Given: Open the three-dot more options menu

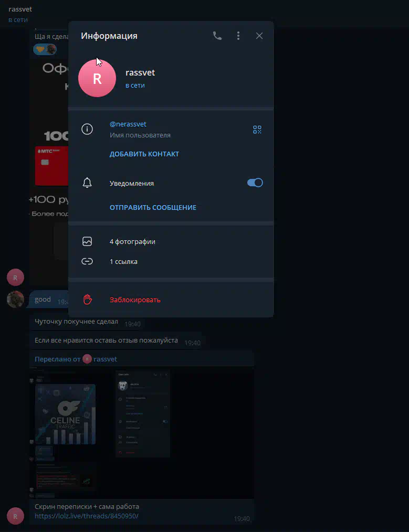Looking at the screenshot, I should click(238, 36).
